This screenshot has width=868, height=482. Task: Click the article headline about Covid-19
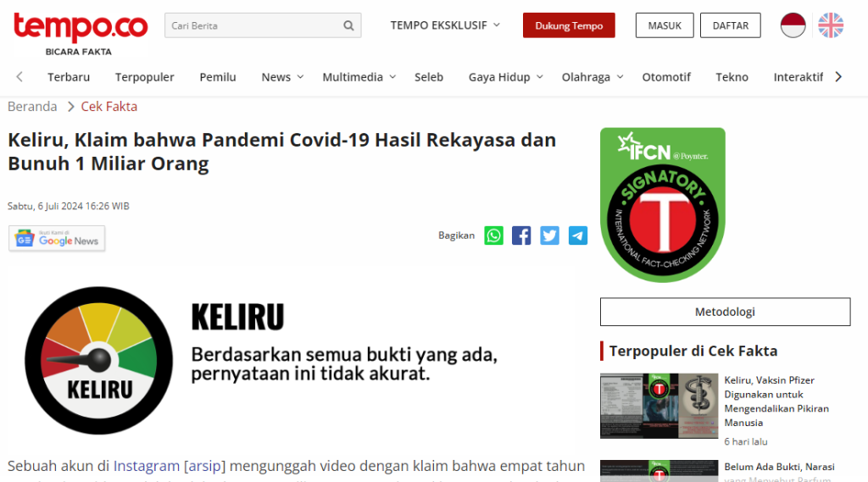[281, 152]
